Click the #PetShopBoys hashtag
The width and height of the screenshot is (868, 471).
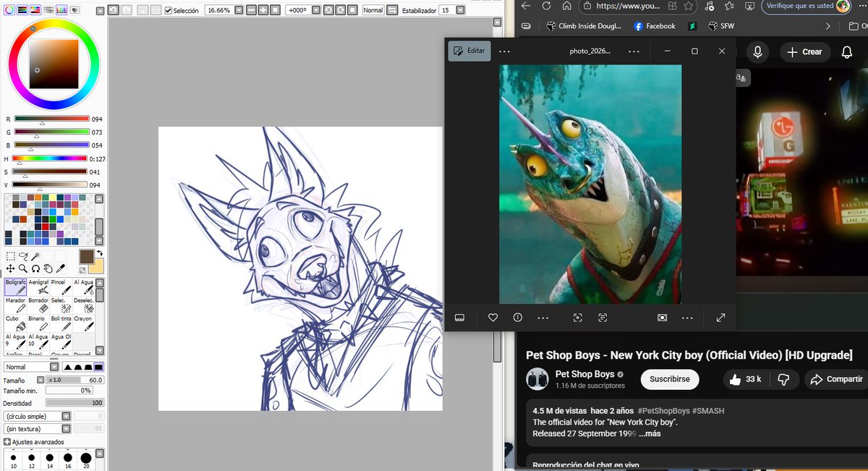tap(665, 411)
